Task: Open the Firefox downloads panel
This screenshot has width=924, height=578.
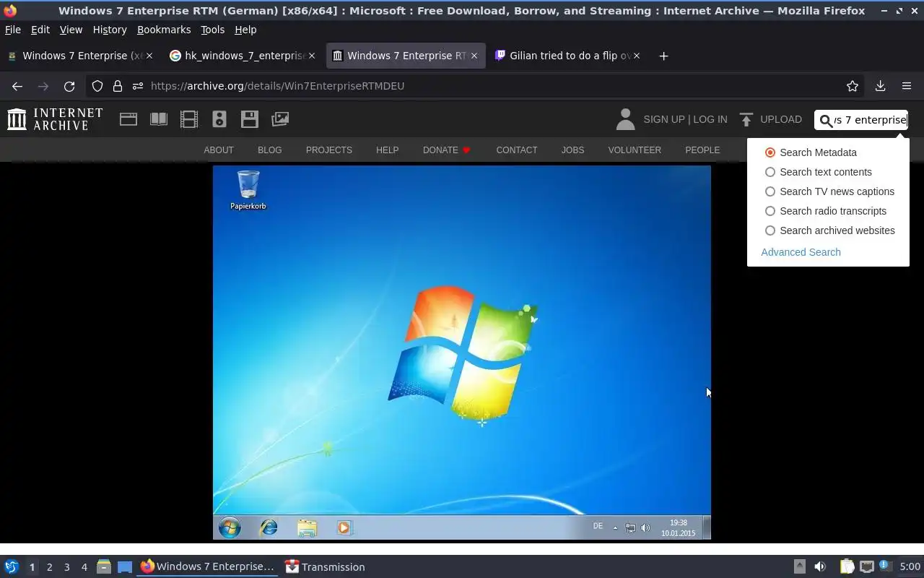Action: pyautogui.click(x=880, y=86)
